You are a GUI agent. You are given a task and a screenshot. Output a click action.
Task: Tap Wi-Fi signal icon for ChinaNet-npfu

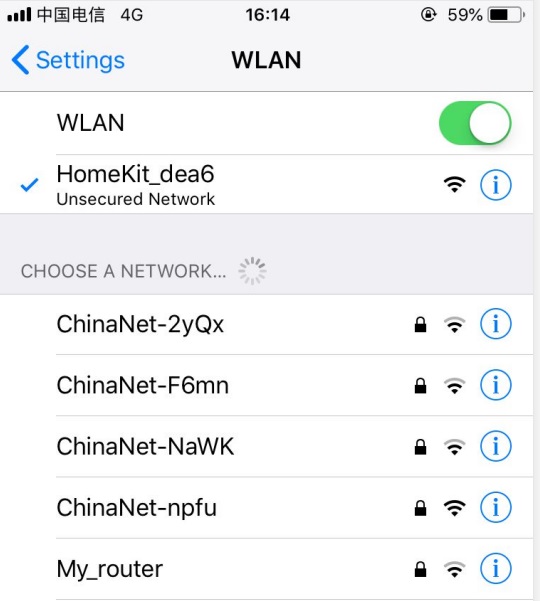(x=455, y=508)
